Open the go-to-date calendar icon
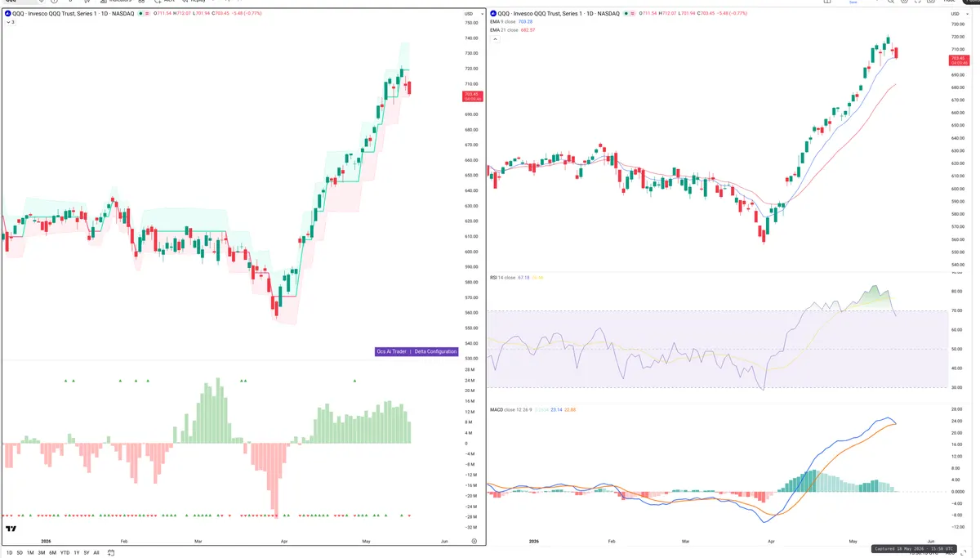This screenshot has width=980, height=558. [x=111, y=553]
